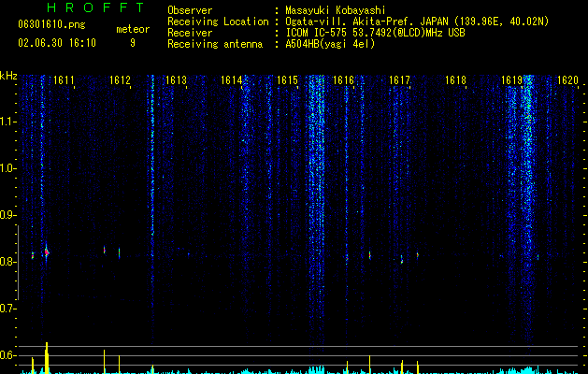Click the bright red meteor echo after 1610
588x374 pixels.
pos(47,252)
